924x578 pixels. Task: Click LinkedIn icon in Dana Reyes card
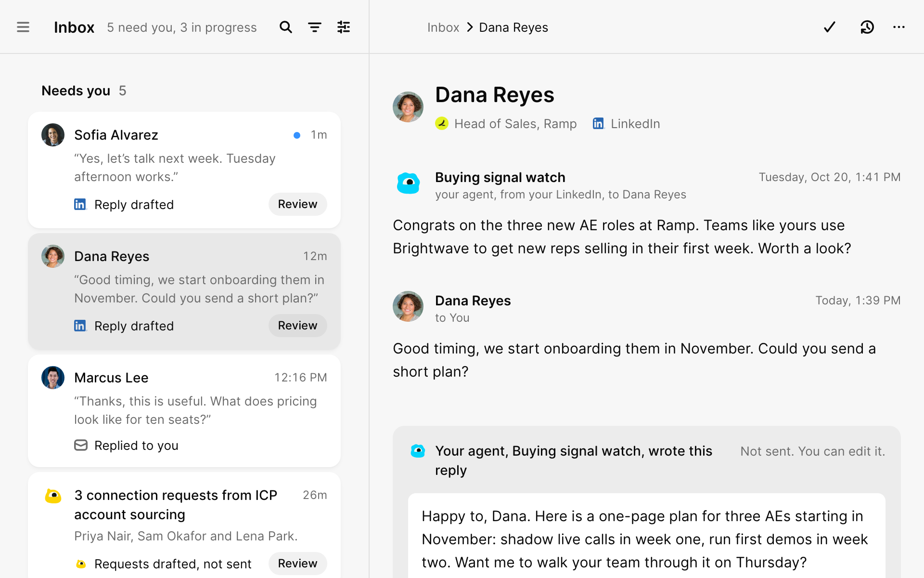click(x=80, y=326)
